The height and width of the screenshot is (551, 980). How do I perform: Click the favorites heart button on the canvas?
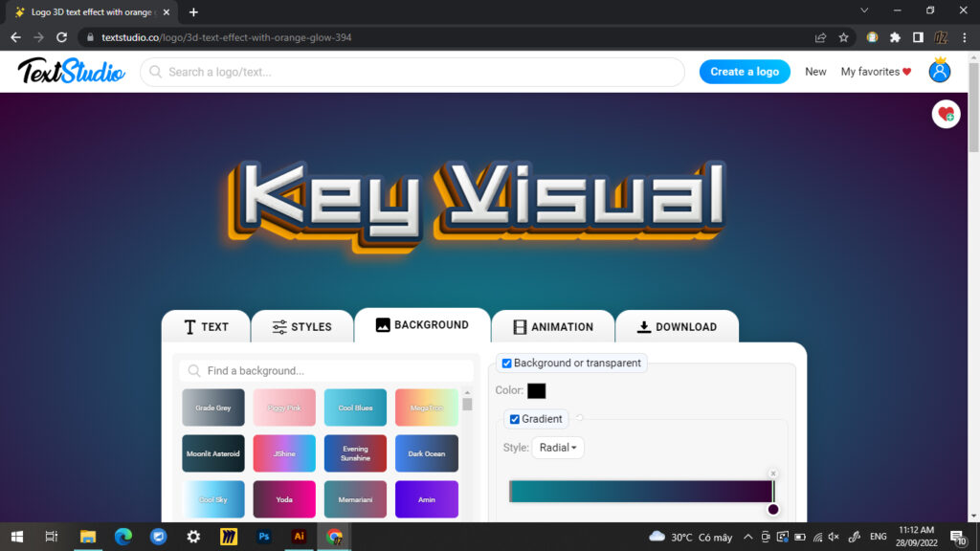[946, 114]
